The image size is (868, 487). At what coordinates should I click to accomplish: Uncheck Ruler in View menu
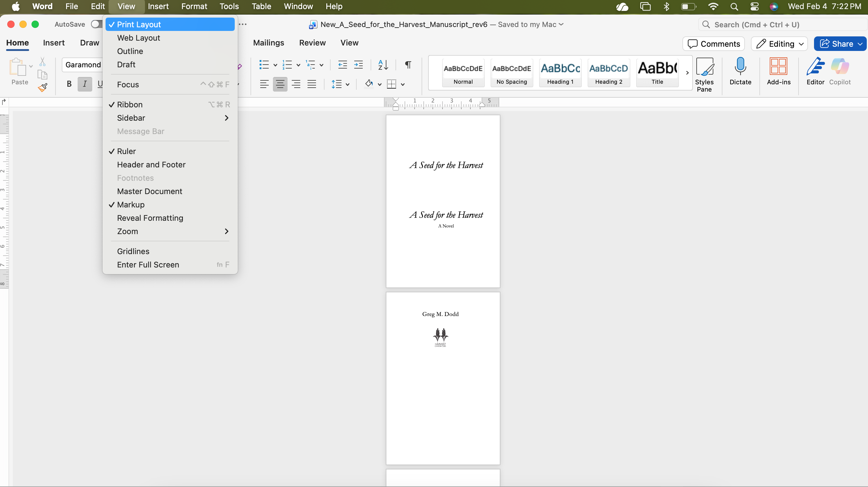point(126,151)
